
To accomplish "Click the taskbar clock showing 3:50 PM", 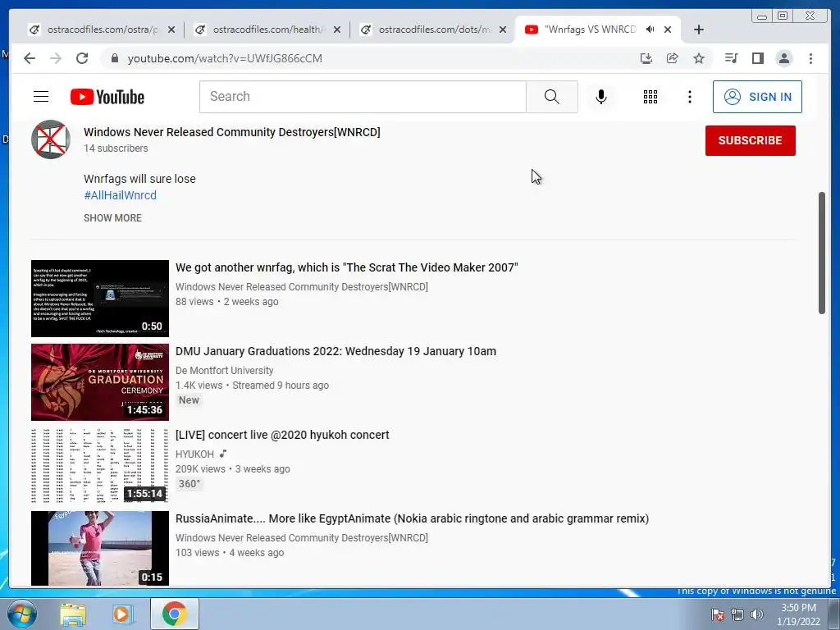I will tap(798, 614).
